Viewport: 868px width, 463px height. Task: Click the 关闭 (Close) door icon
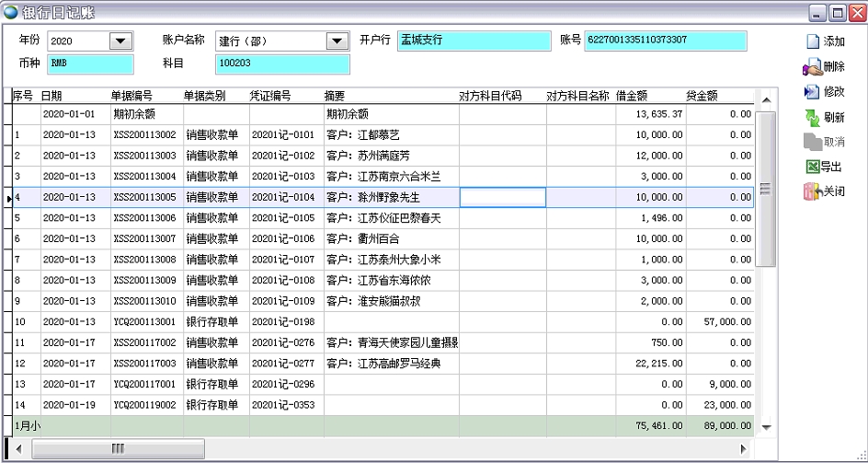tap(812, 191)
